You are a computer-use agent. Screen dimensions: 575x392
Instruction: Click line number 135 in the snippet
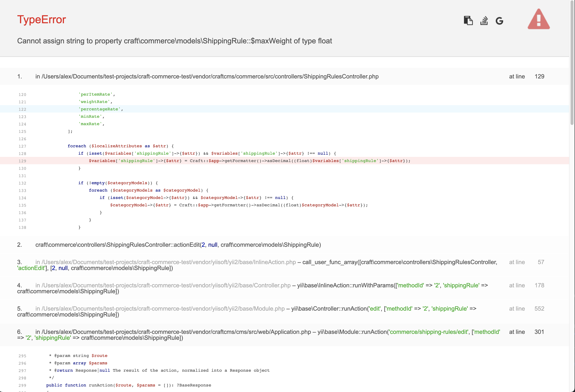click(x=22, y=205)
